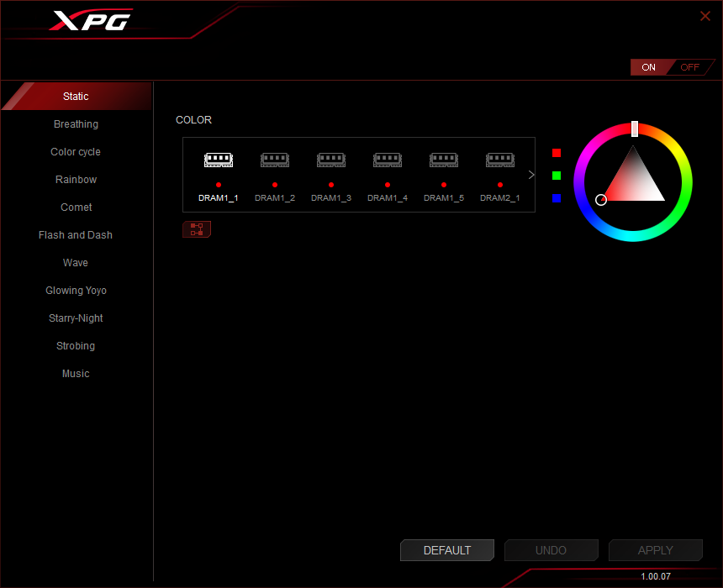
Task: Switch to Static lighting mode
Action: (x=76, y=97)
